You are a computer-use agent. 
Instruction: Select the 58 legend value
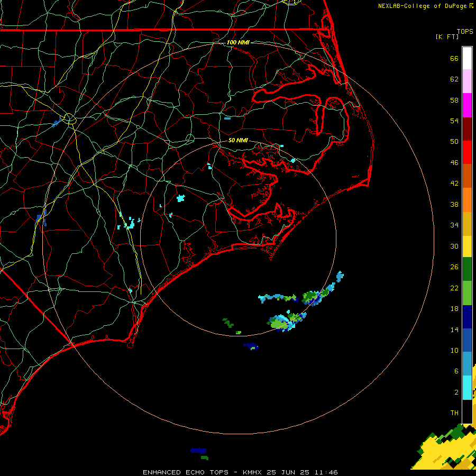454,100
